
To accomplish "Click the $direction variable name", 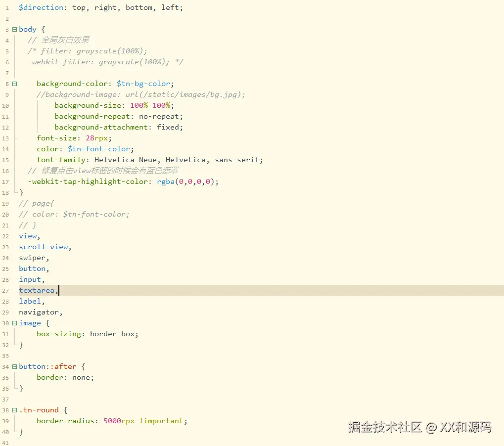I will point(41,7).
